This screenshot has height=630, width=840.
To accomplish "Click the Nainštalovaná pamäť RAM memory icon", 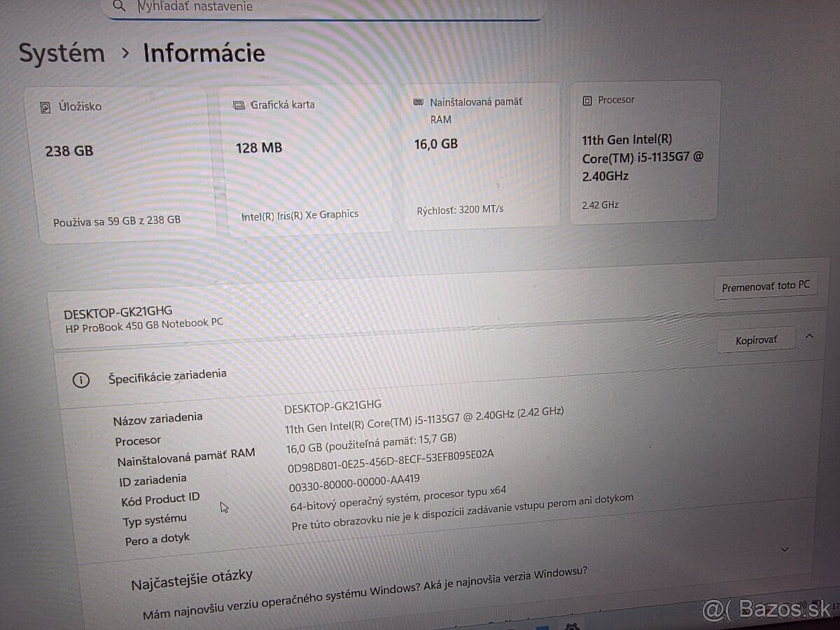I will (x=419, y=101).
